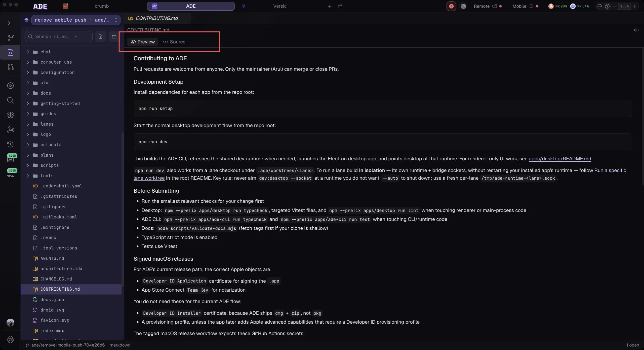The height and width of the screenshot is (350, 644).
Task: Open the user avatar in the sidebar
Action: pos(10,322)
